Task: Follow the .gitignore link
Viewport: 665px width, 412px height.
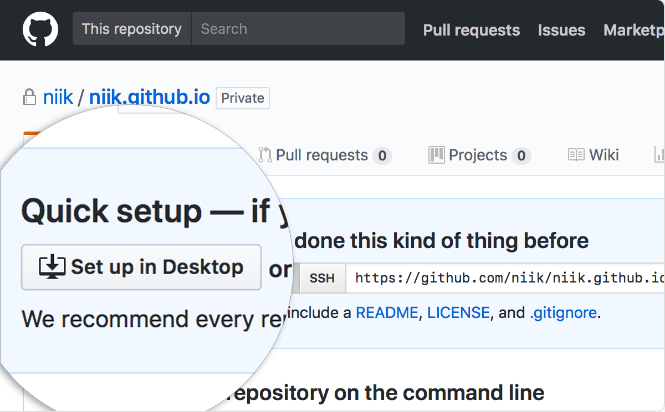Action: [x=564, y=313]
